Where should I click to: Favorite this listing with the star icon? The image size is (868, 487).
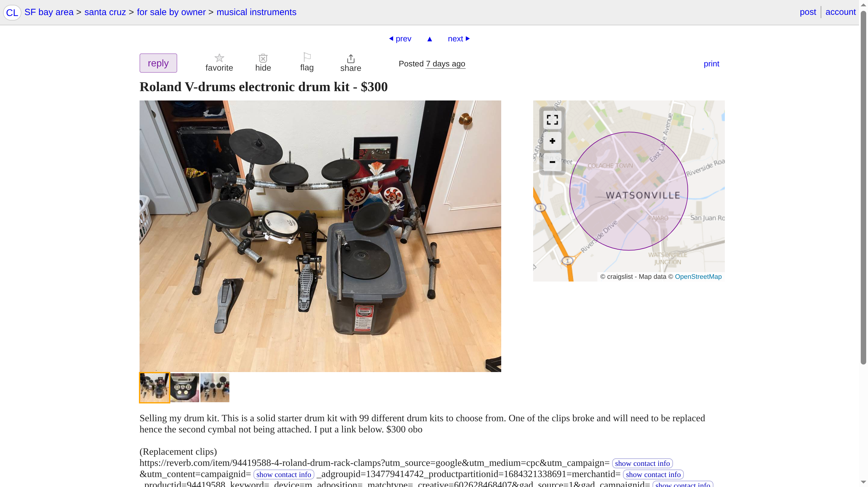[219, 58]
